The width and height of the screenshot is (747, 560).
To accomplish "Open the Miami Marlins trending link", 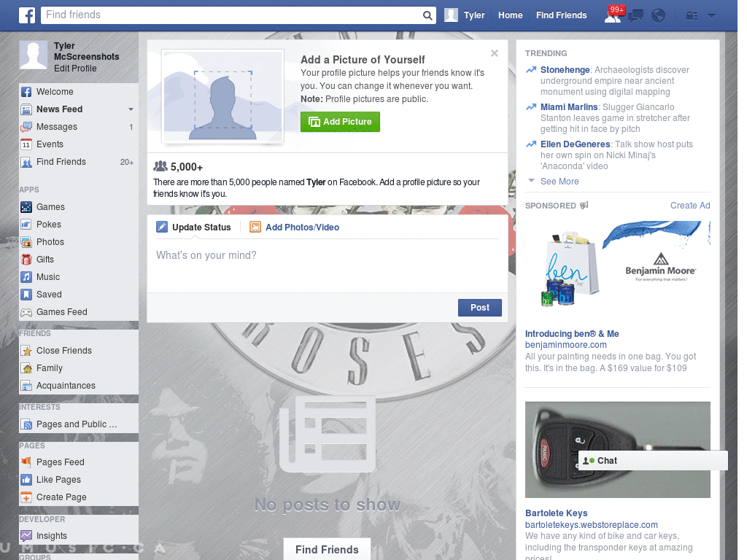I will pos(569,107).
